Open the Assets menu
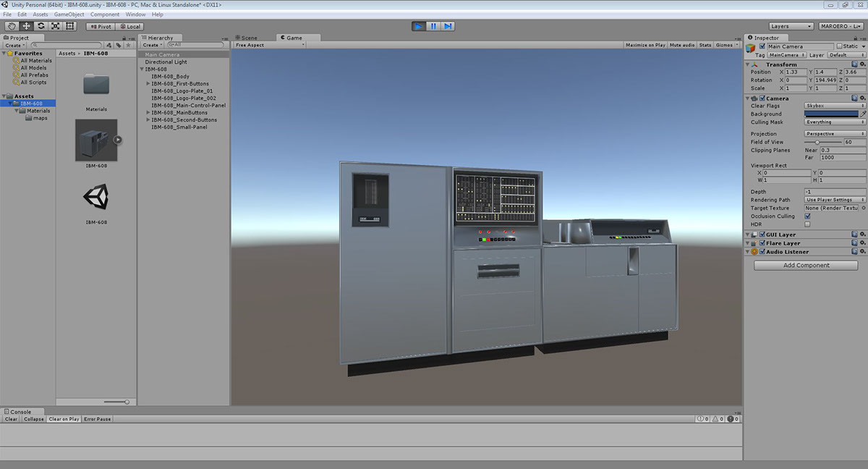 (41, 14)
